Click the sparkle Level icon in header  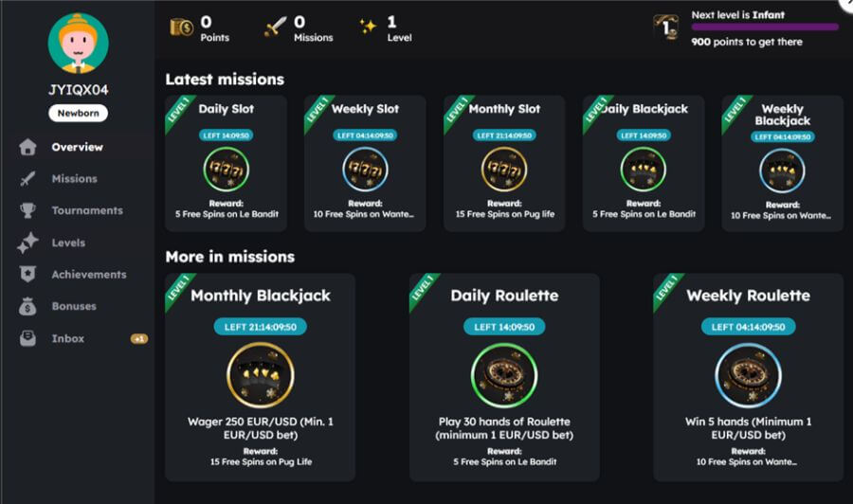[368, 27]
